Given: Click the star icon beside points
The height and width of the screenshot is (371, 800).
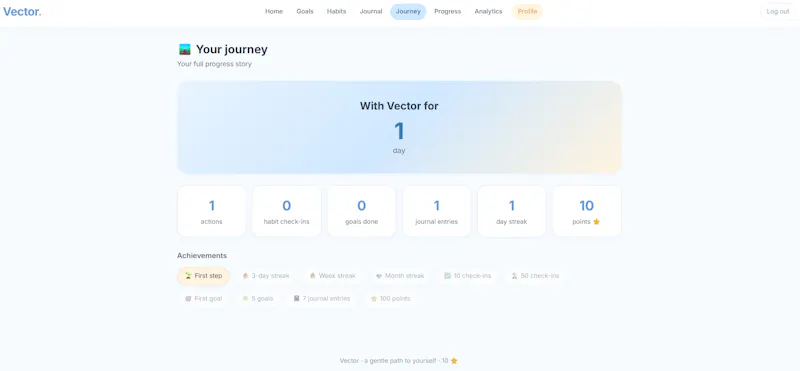Looking at the screenshot, I should [x=596, y=222].
